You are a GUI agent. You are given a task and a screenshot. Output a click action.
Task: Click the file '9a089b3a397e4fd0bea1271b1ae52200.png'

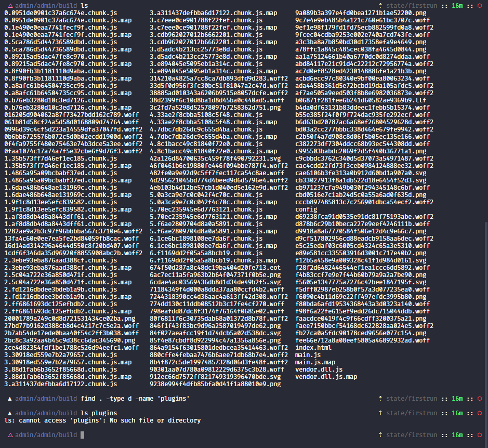(x=360, y=13)
